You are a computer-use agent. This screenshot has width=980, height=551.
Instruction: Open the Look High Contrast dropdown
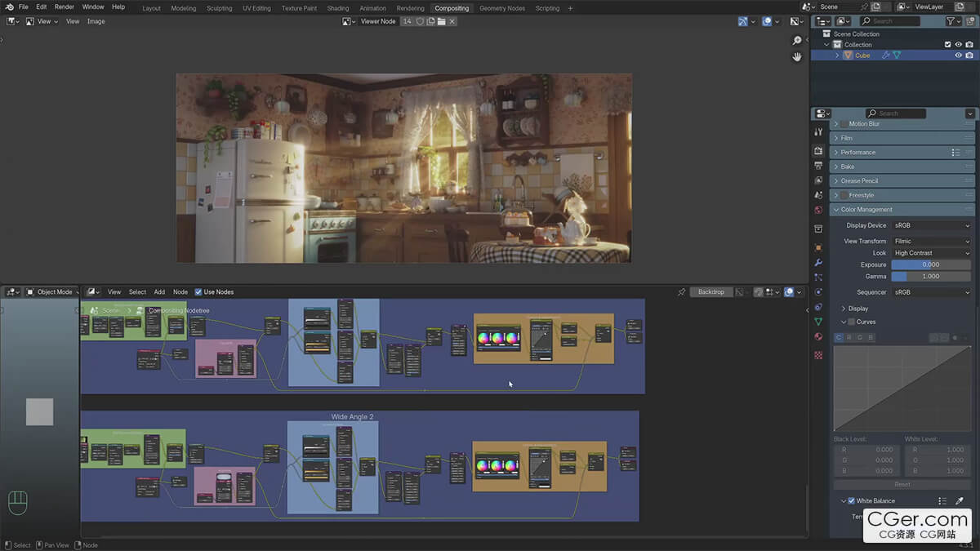[931, 253]
